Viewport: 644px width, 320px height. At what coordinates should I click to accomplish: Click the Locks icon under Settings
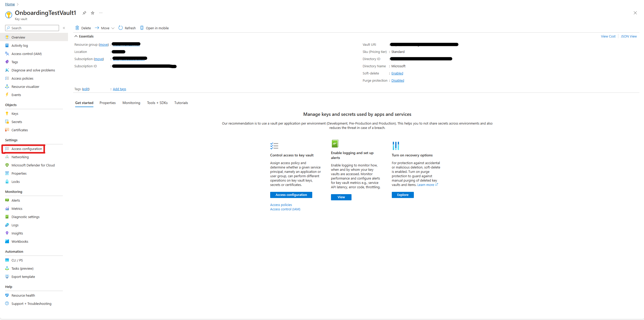pyautogui.click(x=7, y=181)
